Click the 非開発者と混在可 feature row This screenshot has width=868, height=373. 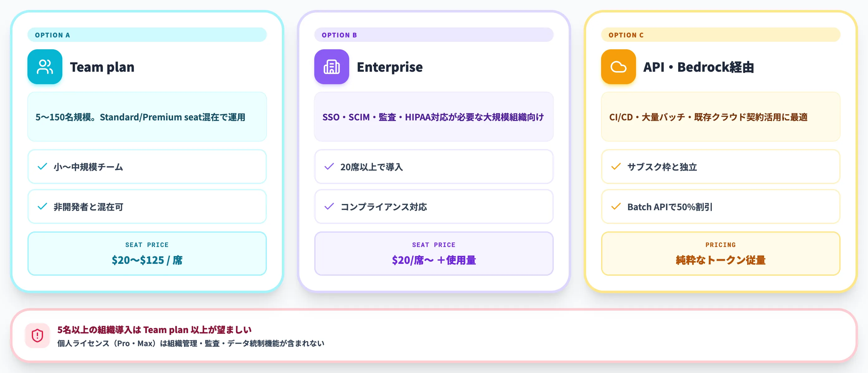click(147, 206)
